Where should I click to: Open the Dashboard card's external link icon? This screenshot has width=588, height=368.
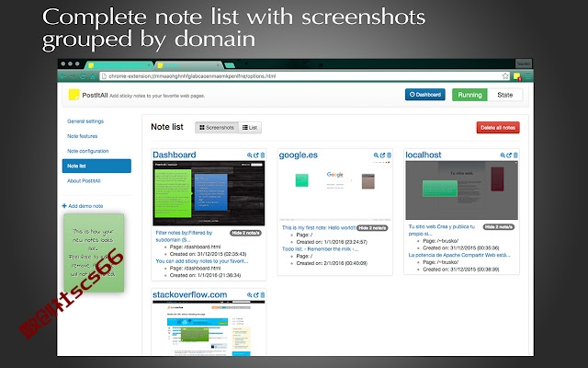coord(255,155)
